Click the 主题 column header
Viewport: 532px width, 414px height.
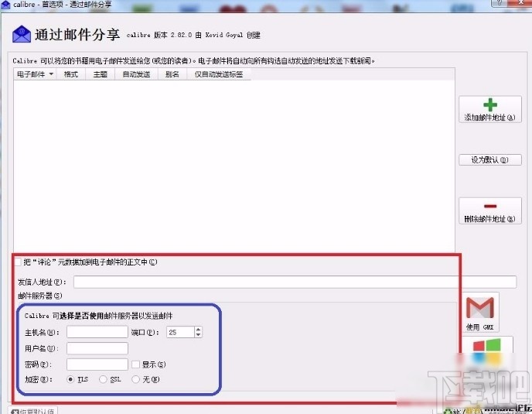coord(100,74)
